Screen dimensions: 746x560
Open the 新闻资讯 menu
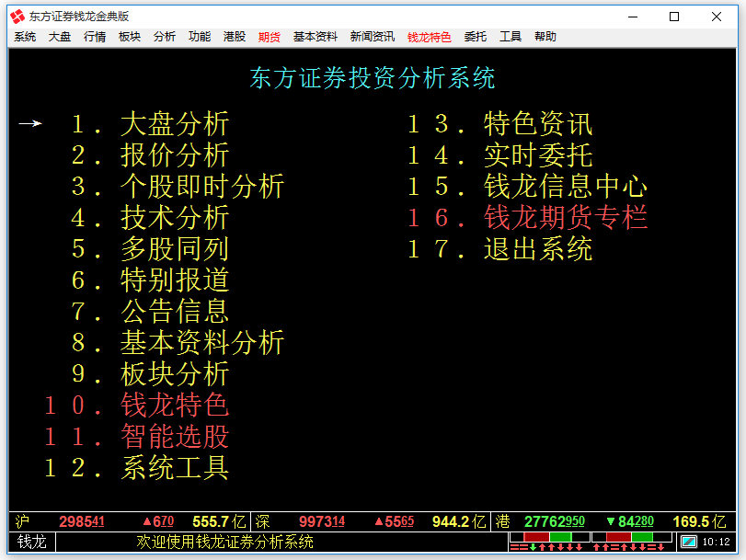pos(373,37)
